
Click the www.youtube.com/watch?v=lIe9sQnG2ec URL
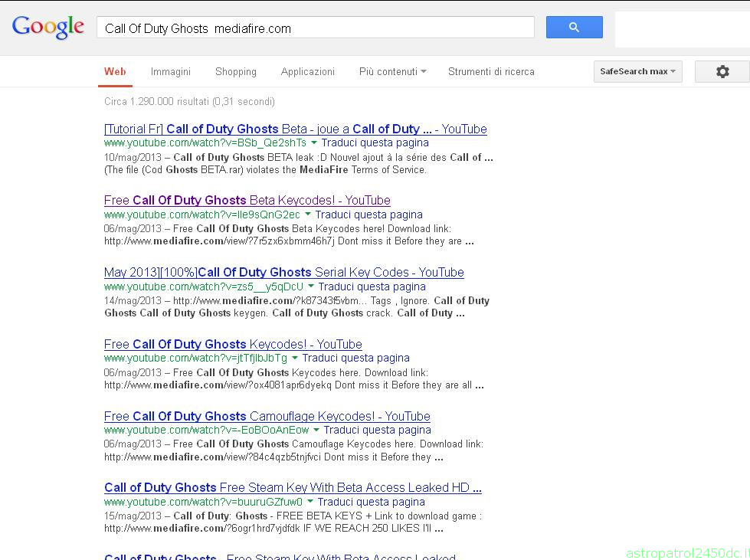tap(201, 215)
